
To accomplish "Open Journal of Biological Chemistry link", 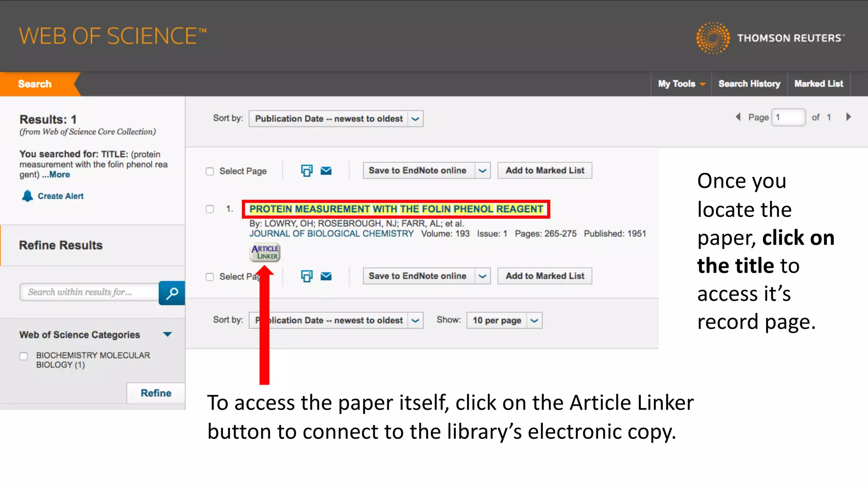I will coord(331,233).
